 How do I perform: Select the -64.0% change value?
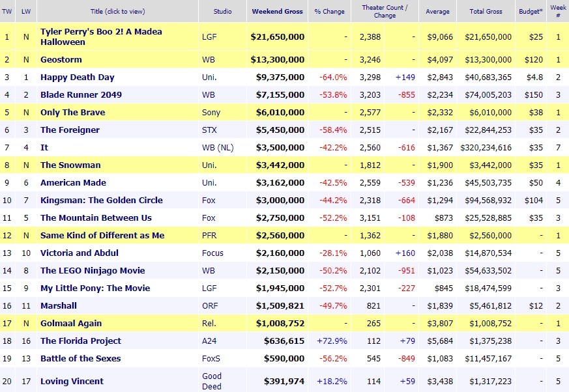333,77
